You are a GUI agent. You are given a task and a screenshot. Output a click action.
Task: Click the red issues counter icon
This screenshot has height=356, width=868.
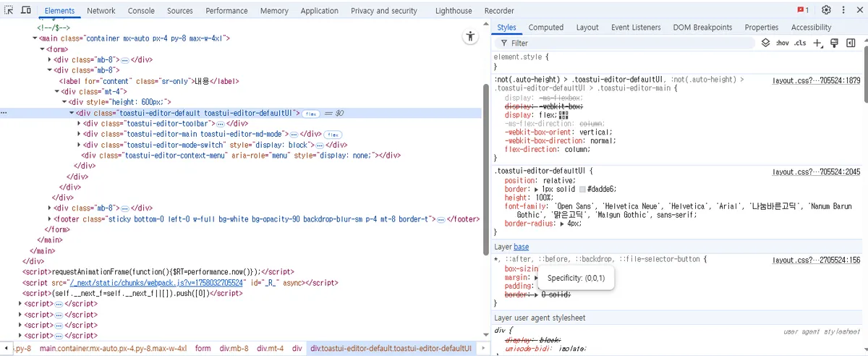pos(803,10)
